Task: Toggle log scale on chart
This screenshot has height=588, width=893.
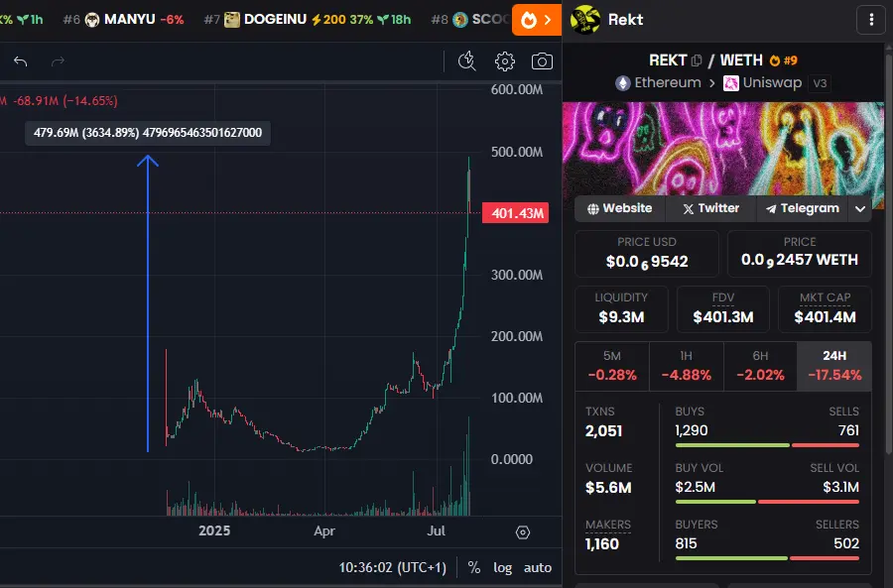Action: 502,567
